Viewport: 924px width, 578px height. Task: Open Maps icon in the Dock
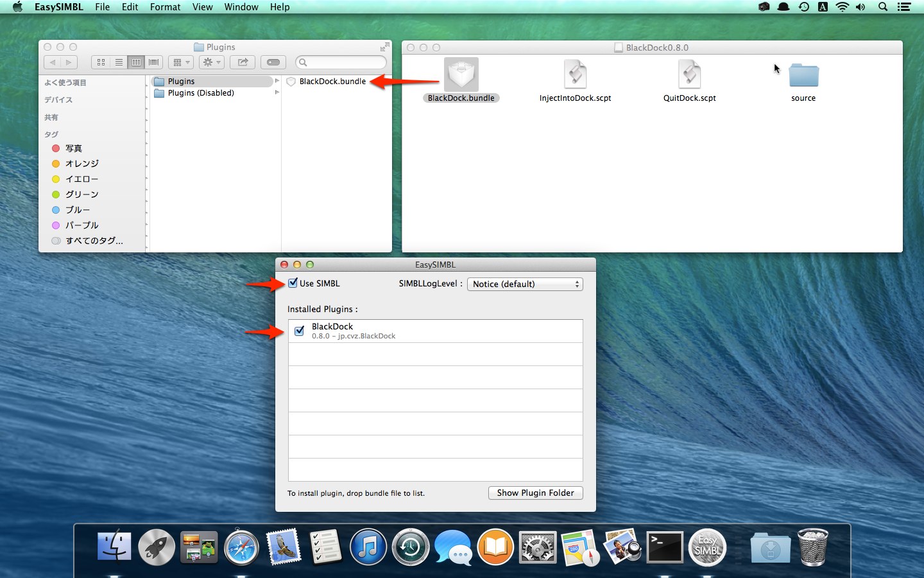coord(579,547)
